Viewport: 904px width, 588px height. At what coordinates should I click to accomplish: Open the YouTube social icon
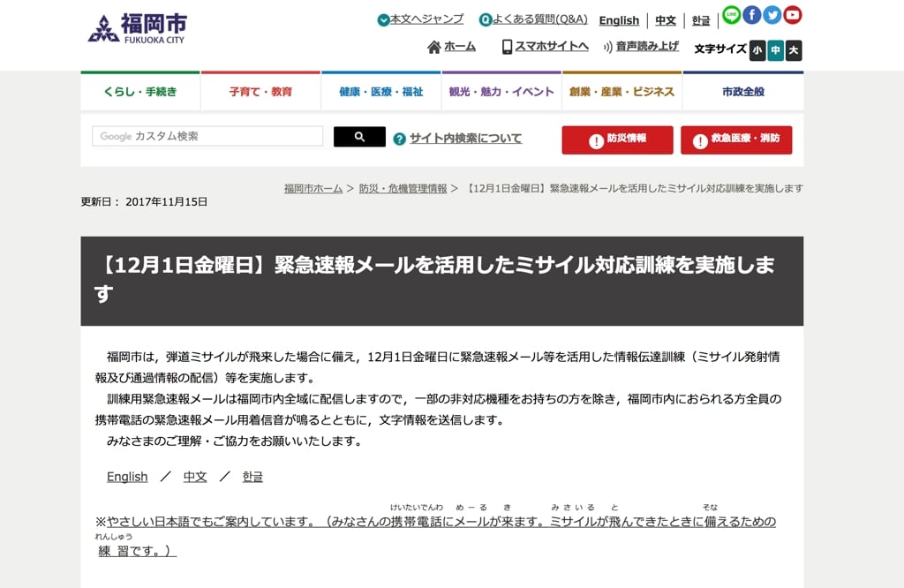[x=793, y=15]
